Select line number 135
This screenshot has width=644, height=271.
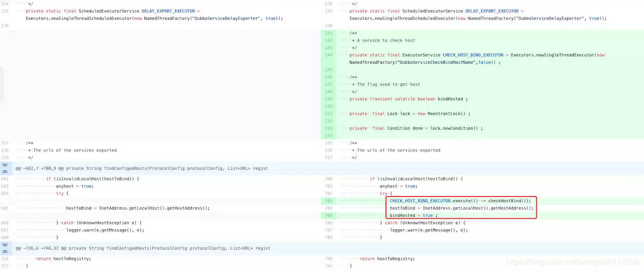5,11
